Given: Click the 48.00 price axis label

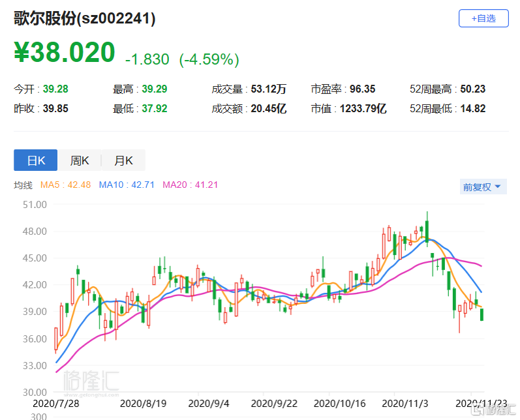Looking at the screenshot, I should pos(35,232).
